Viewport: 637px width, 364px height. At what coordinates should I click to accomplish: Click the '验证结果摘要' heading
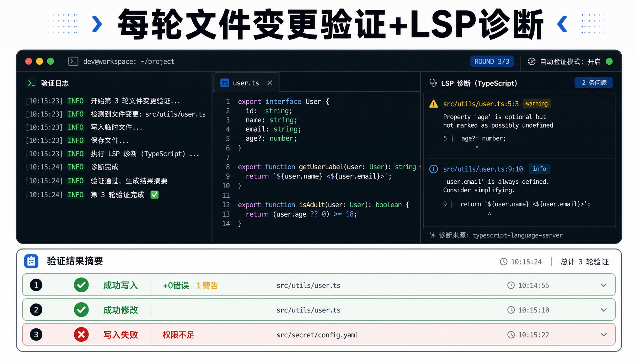[x=75, y=261]
